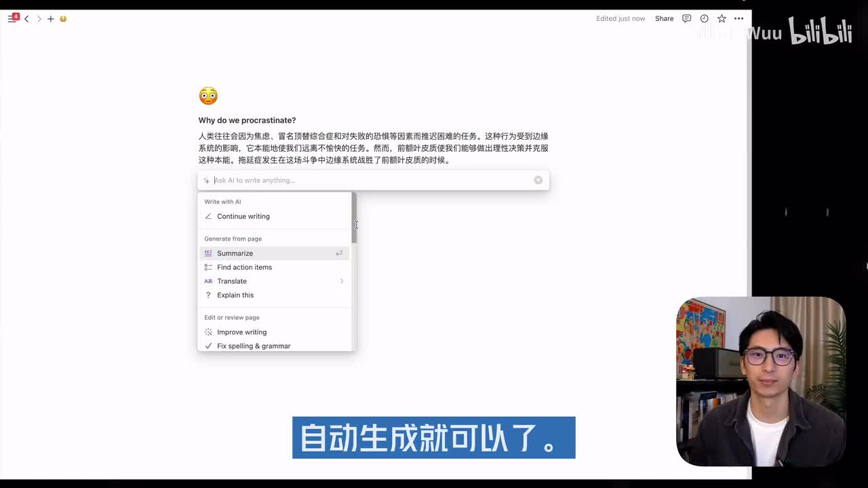Expand Translate using its chevron arrow
868x488 pixels.
pos(341,281)
